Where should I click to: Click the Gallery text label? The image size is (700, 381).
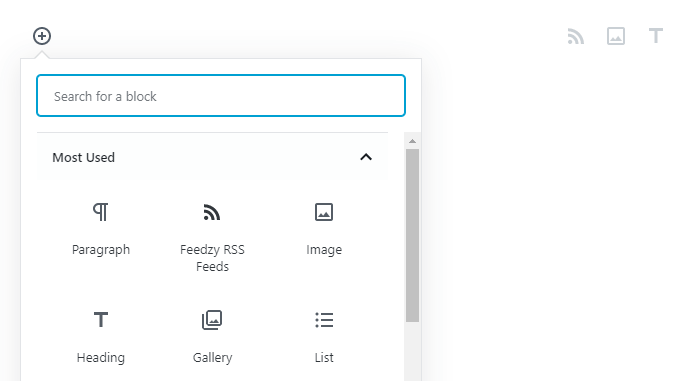[212, 358]
